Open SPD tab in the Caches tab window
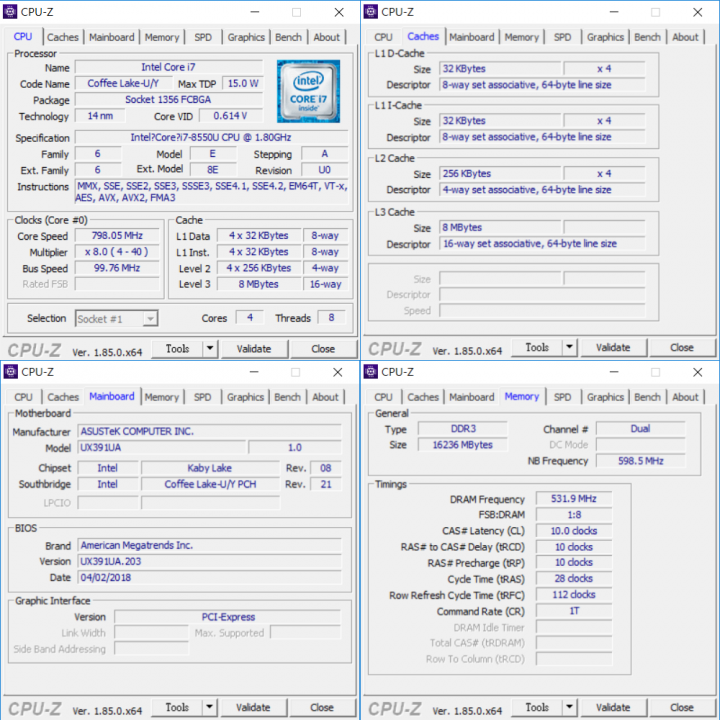 [x=562, y=37]
